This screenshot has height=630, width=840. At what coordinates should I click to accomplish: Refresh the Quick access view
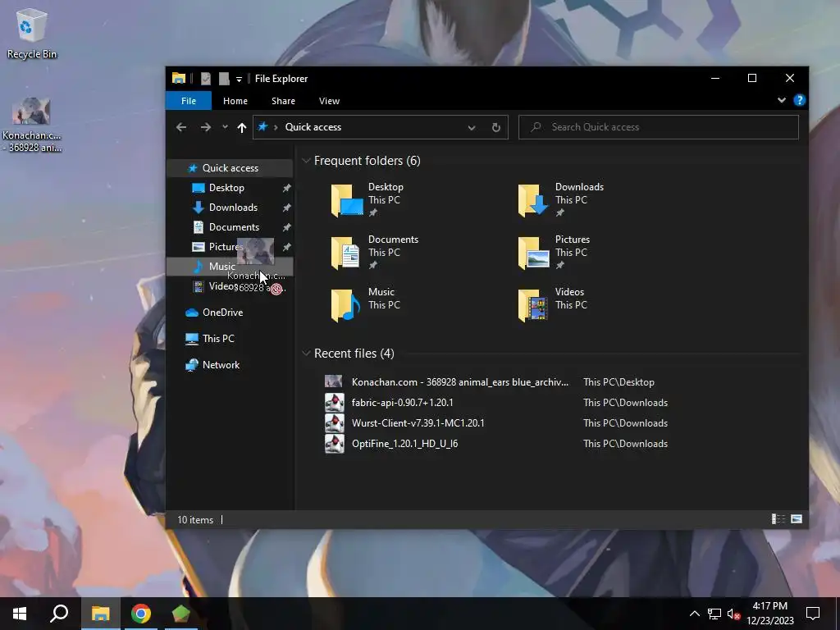point(496,127)
